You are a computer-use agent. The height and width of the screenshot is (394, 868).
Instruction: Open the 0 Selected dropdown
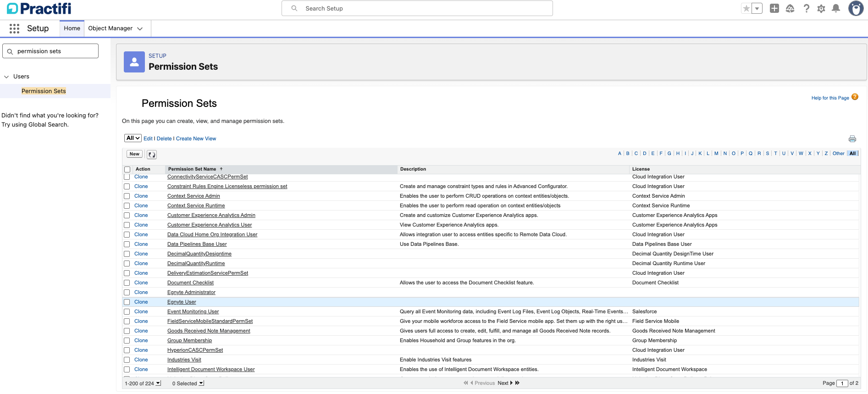pos(201,383)
